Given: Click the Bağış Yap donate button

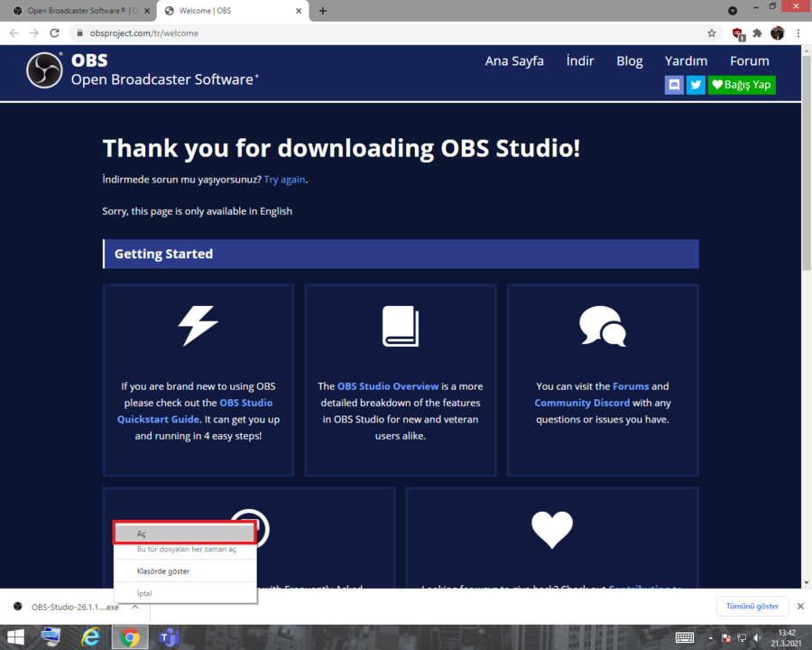Looking at the screenshot, I should pos(742,85).
